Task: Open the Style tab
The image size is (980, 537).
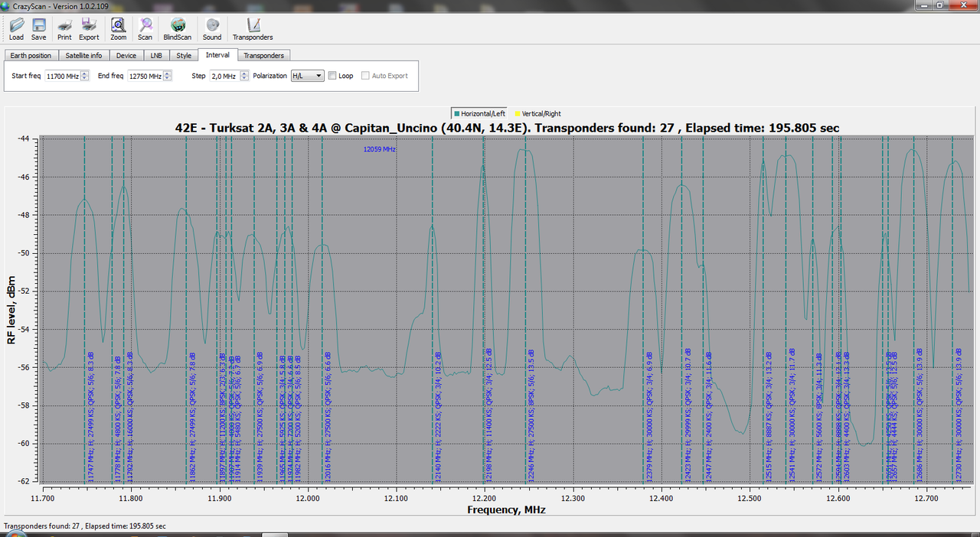Action: coord(184,55)
